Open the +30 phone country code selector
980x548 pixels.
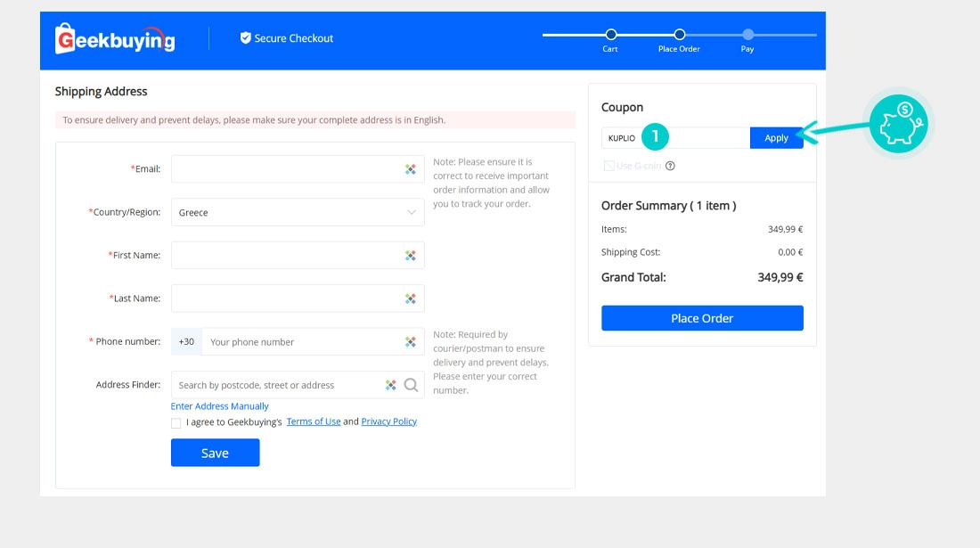coord(186,342)
